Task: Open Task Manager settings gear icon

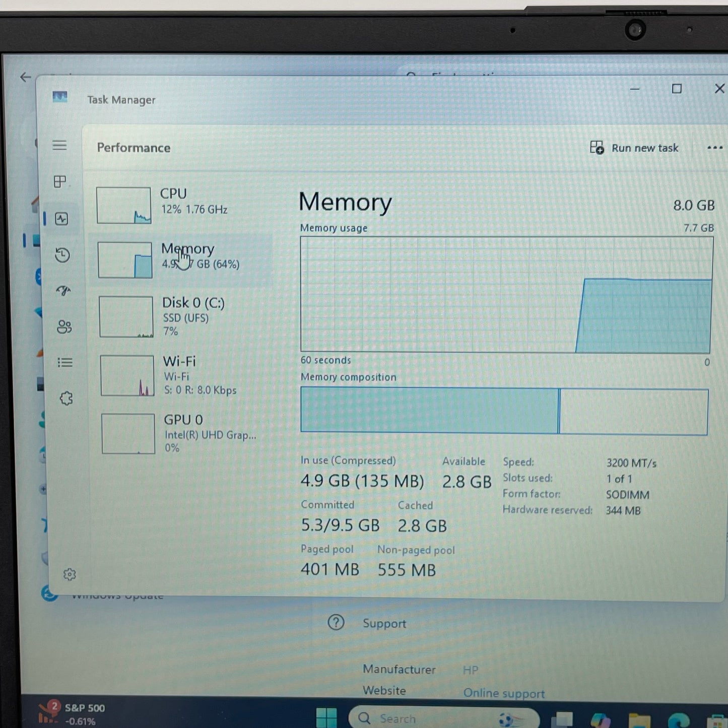Action: coord(70,574)
